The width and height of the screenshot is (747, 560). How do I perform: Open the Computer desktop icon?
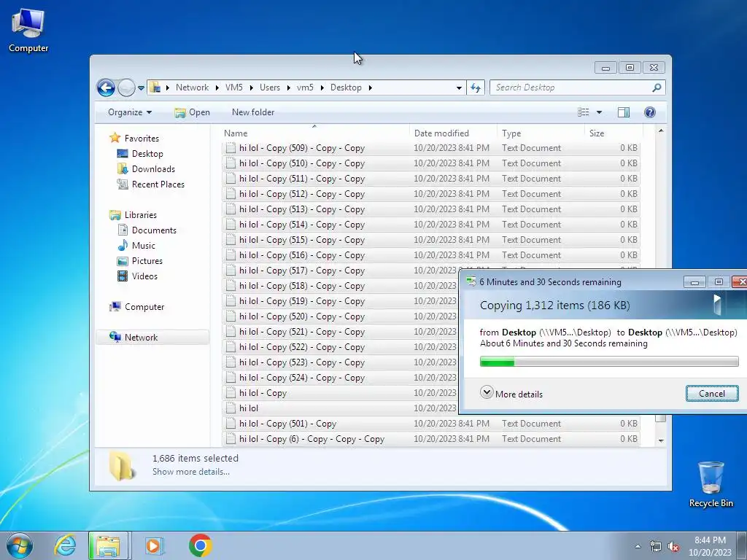pyautogui.click(x=28, y=31)
